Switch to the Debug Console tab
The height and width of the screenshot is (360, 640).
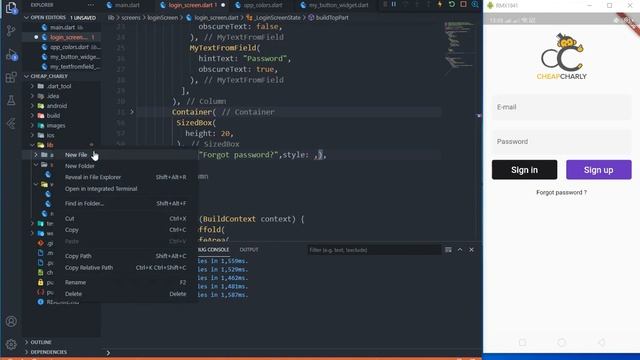(214, 250)
